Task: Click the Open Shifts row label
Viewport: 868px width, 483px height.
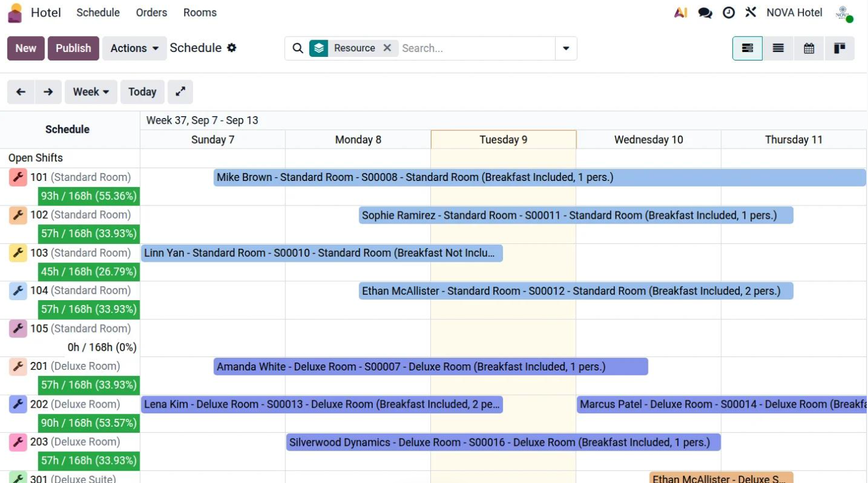Action: tap(35, 158)
